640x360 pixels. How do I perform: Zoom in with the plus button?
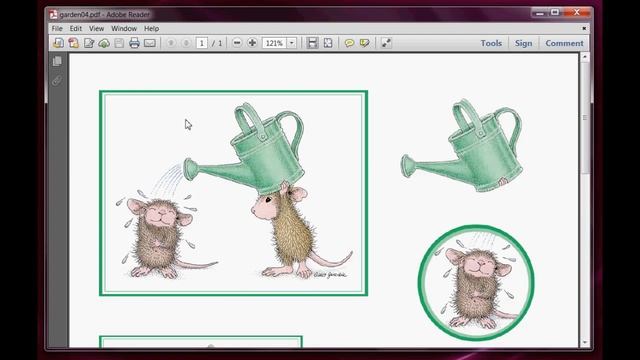tap(252, 43)
